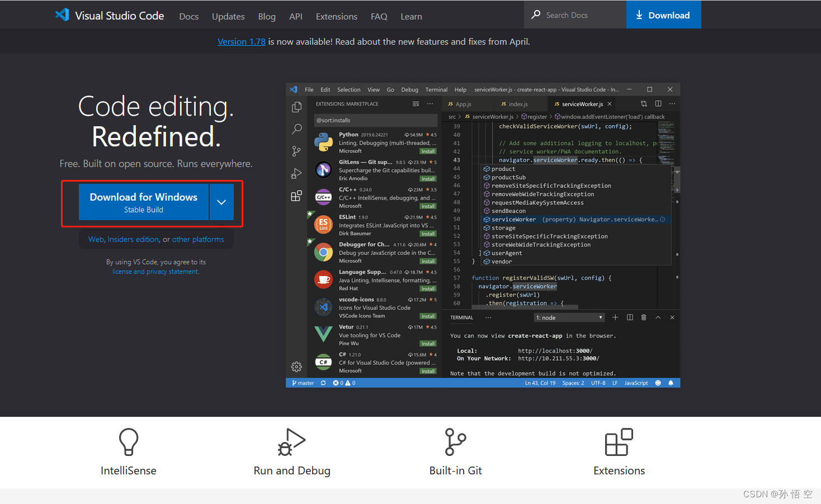Click the Run and Debug feature icon
This screenshot has height=504, width=821.
click(x=291, y=442)
